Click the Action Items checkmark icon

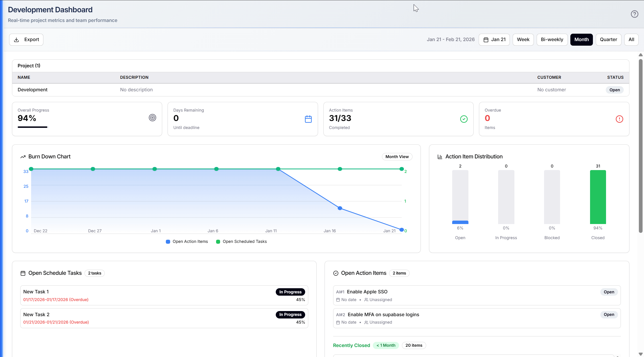point(464,119)
